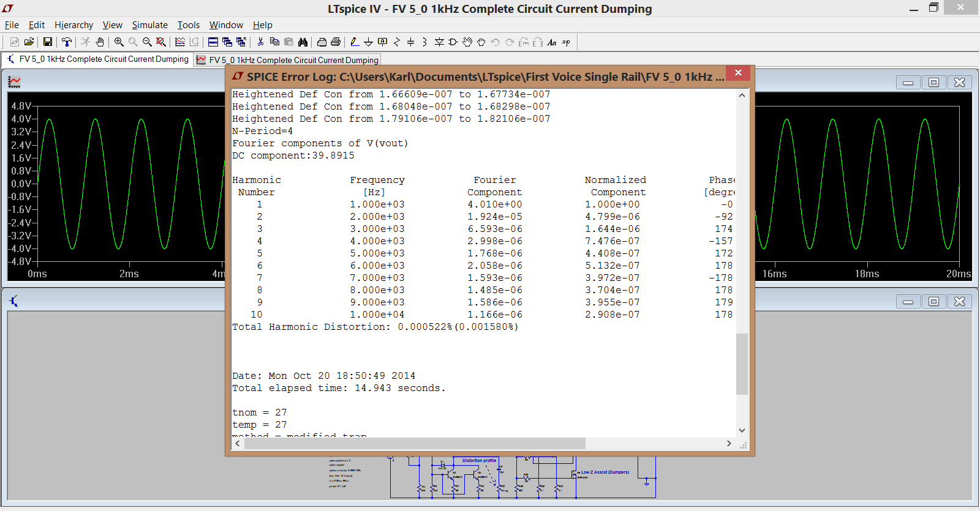This screenshot has height=511, width=980.
Task: Open the View menu
Action: 112,25
